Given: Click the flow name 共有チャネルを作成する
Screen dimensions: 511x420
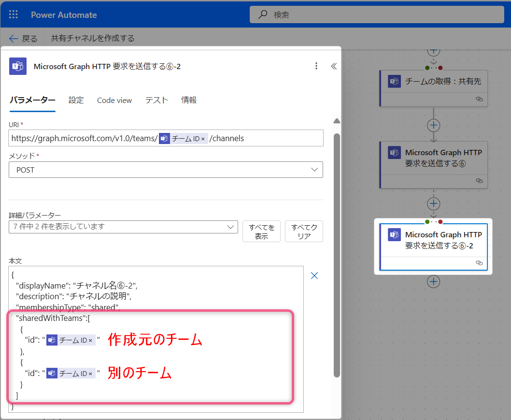Looking at the screenshot, I should click(93, 39).
